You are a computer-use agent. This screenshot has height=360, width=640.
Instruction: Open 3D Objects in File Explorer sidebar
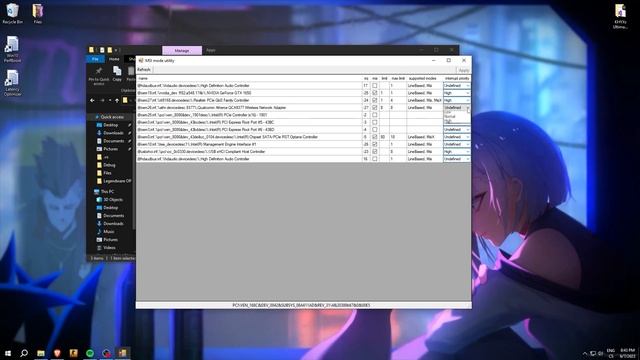pos(109,200)
